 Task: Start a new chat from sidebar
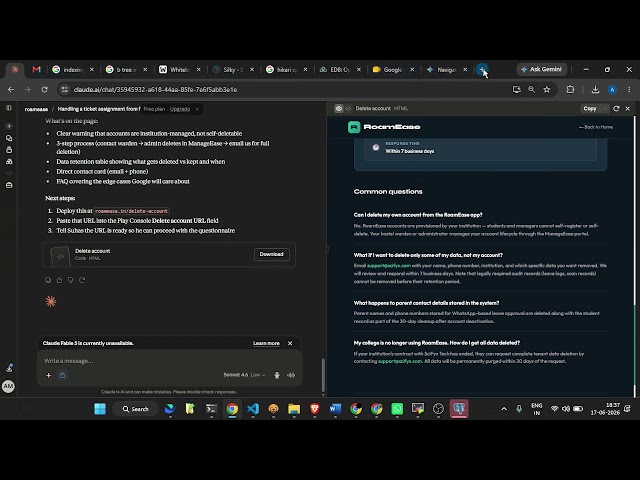pos(9,126)
